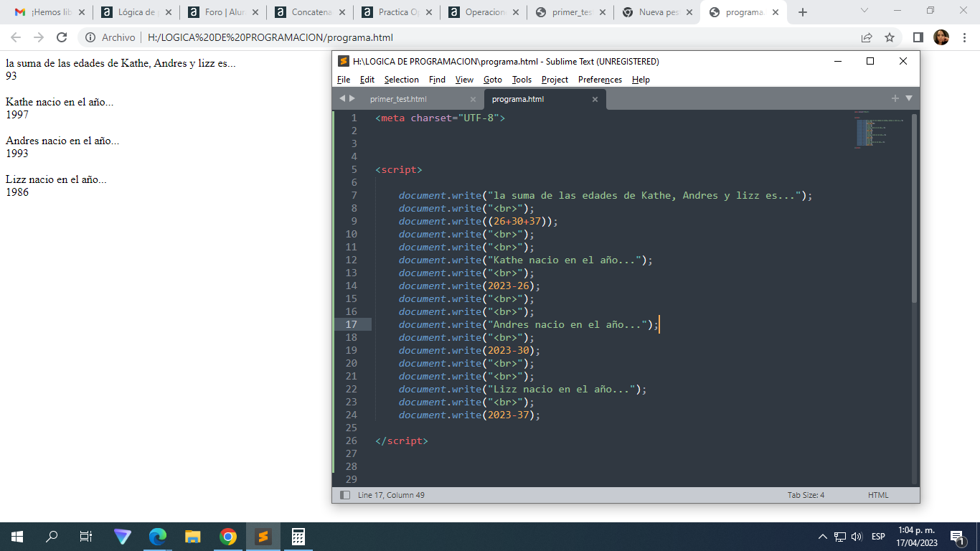The height and width of the screenshot is (551, 980).
Task: Go forward in Chrome
Action: tap(39, 37)
